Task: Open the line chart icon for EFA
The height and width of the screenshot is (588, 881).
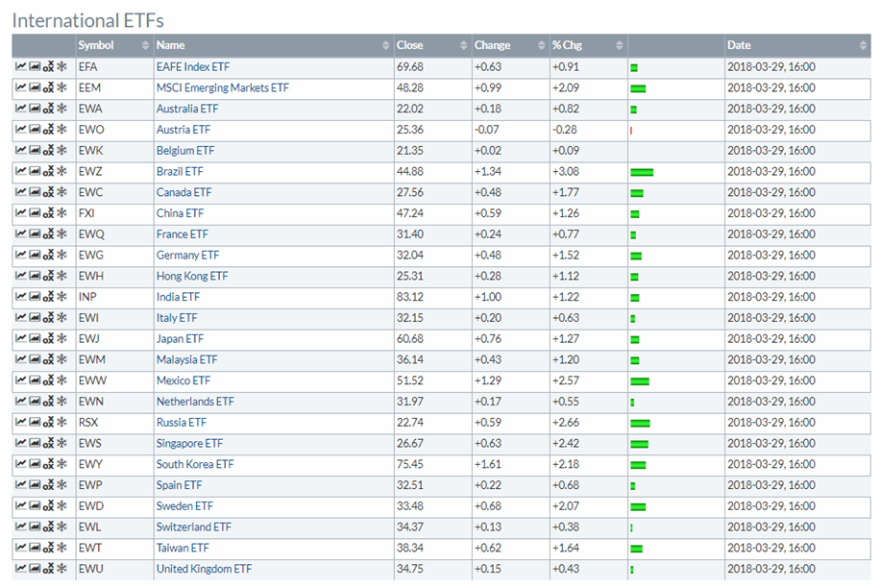Action: pyautogui.click(x=21, y=67)
